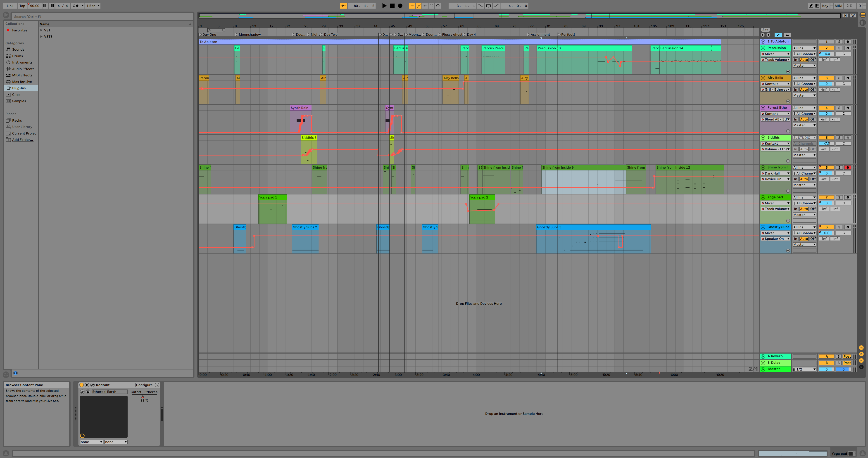Toggle the Follow playback button

point(343,6)
